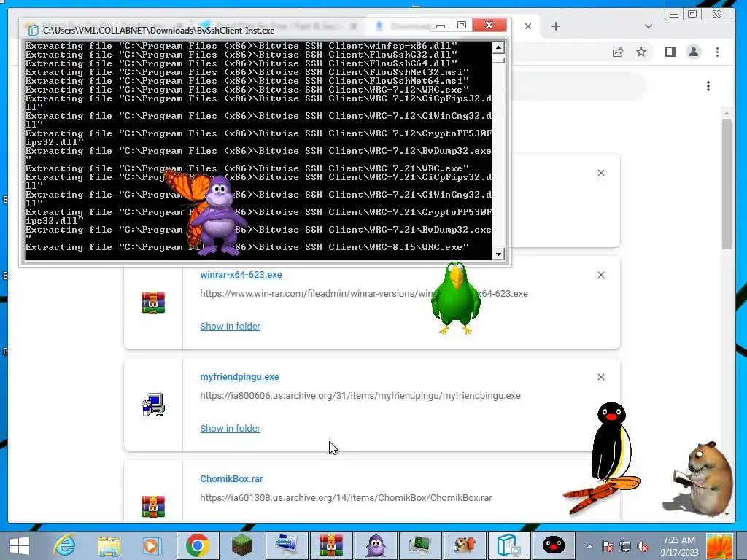Show desktop via orange flower corner icon
This screenshot has width=747, height=560.
coord(719,546)
